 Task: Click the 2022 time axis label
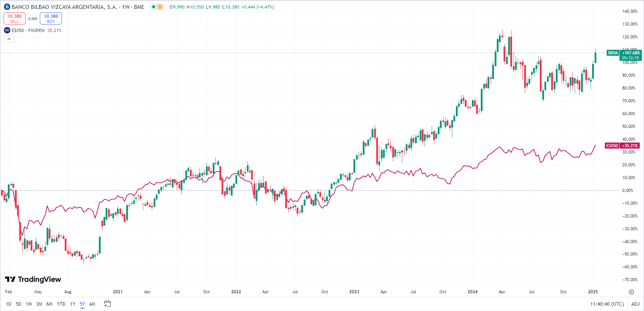[x=236, y=292]
